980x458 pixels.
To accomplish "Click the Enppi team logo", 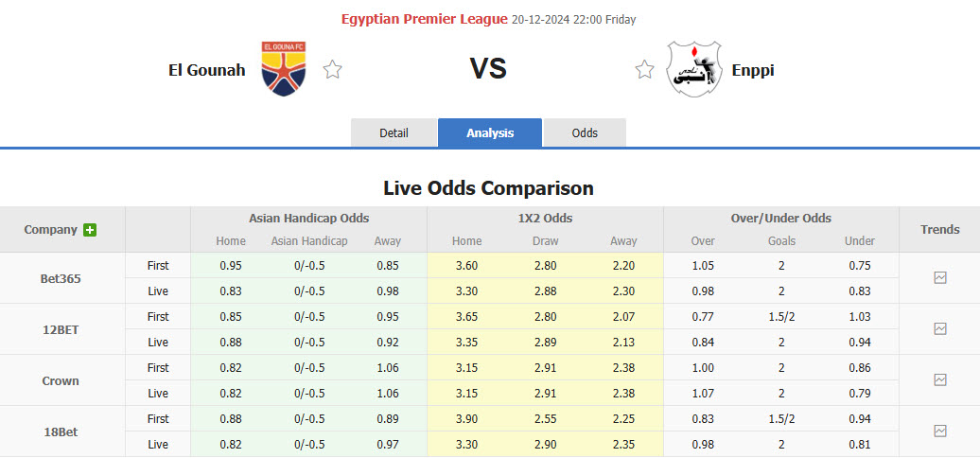I will [x=693, y=69].
